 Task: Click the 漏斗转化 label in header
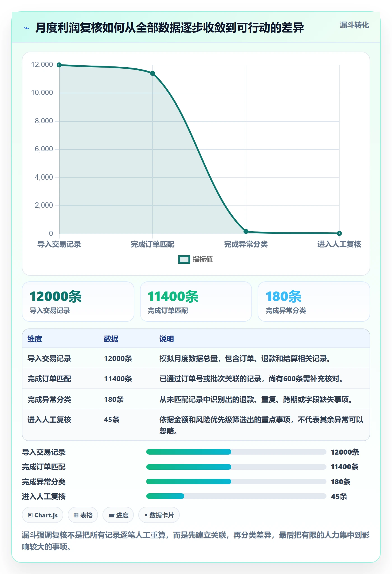click(354, 25)
